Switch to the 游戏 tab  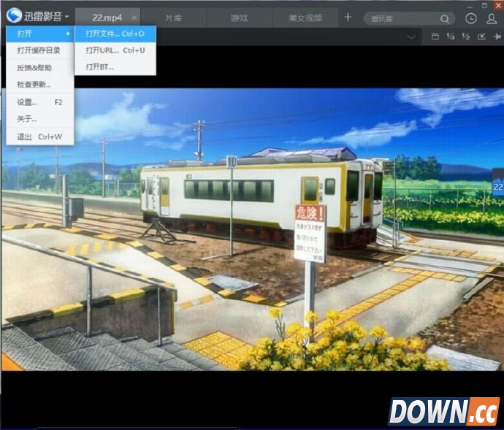pos(238,18)
